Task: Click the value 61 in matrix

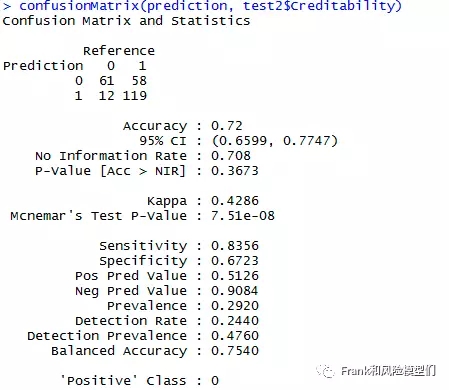Action: 107,81
